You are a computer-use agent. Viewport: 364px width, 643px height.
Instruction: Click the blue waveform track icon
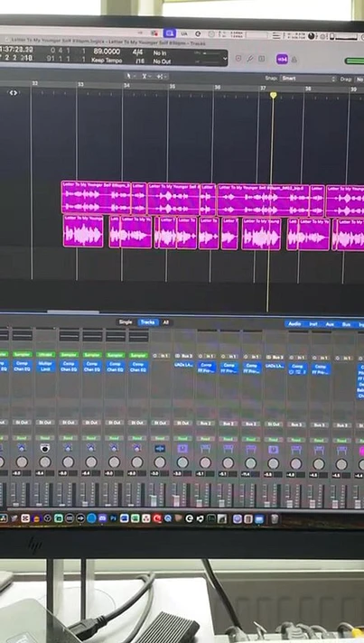coord(160,449)
